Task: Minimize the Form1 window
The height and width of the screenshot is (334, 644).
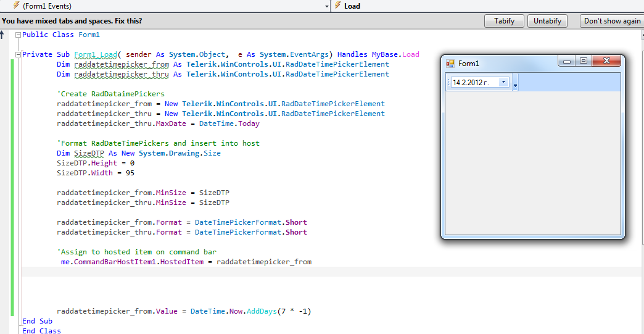Action: [x=567, y=61]
